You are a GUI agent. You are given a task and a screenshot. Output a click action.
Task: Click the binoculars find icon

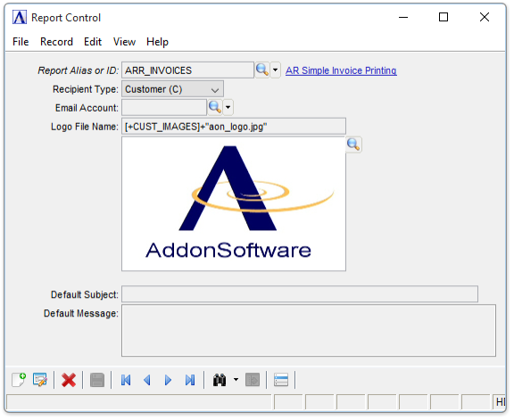tap(220, 380)
